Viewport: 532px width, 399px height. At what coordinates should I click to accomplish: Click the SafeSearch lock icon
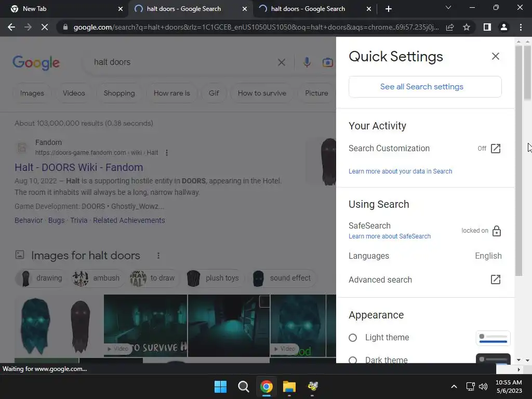pyautogui.click(x=496, y=231)
